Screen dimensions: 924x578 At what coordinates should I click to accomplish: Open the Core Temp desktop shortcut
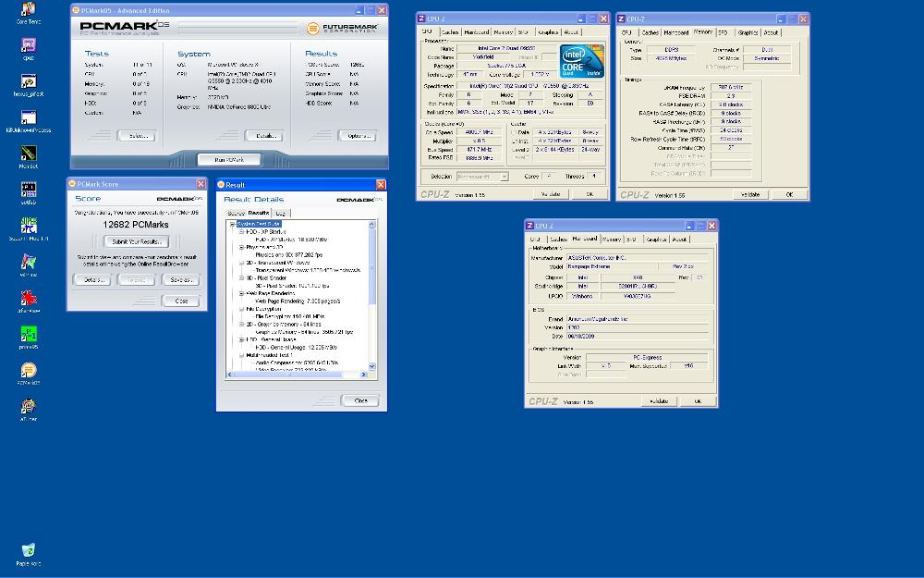pos(29,9)
